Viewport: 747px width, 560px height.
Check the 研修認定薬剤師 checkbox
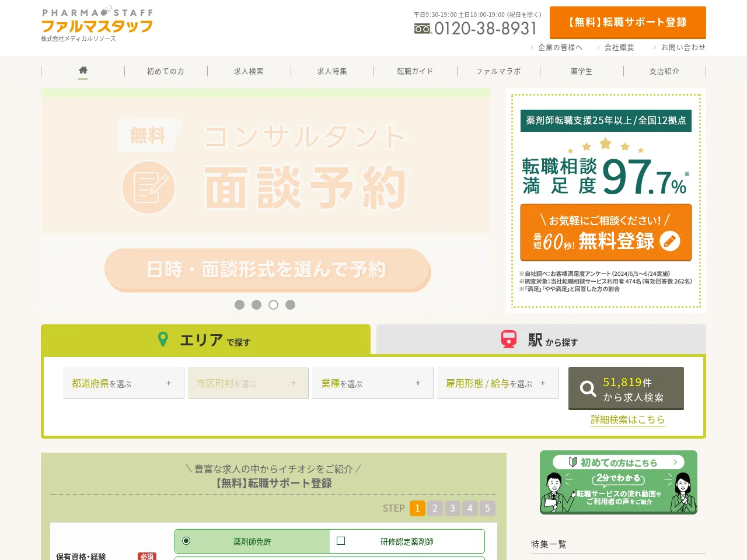[341, 541]
